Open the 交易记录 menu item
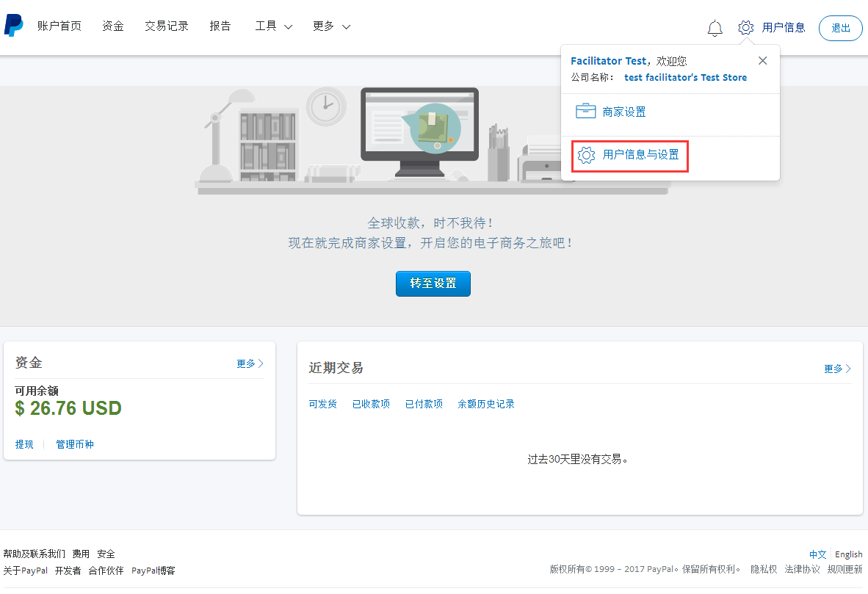This screenshot has width=868, height=594. point(167,26)
